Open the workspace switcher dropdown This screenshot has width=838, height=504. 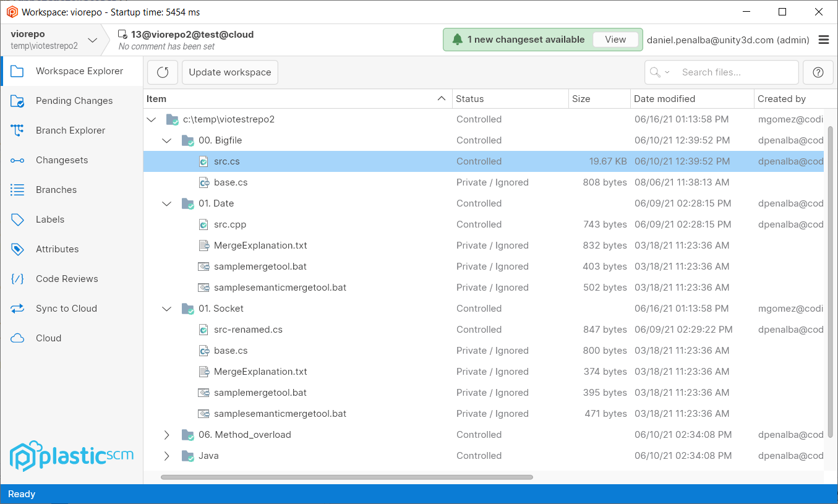(93, 39)
